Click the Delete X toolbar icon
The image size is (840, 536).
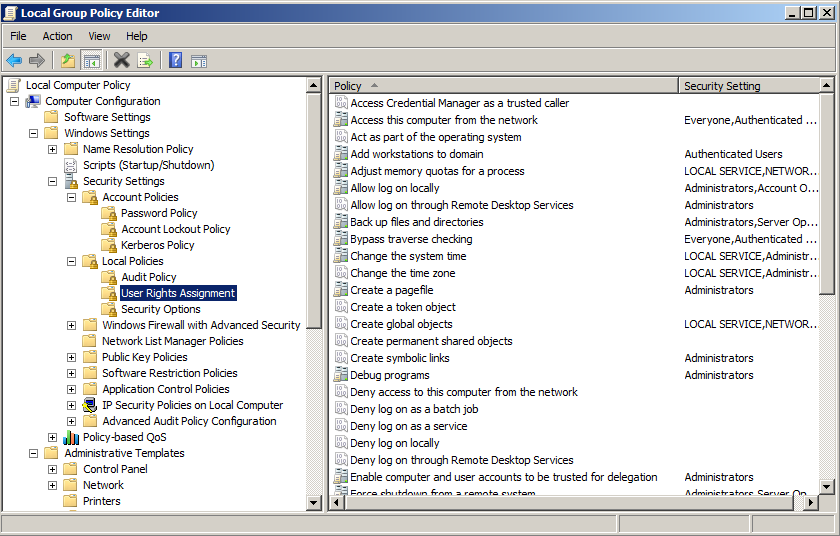[x=122, y=60]
